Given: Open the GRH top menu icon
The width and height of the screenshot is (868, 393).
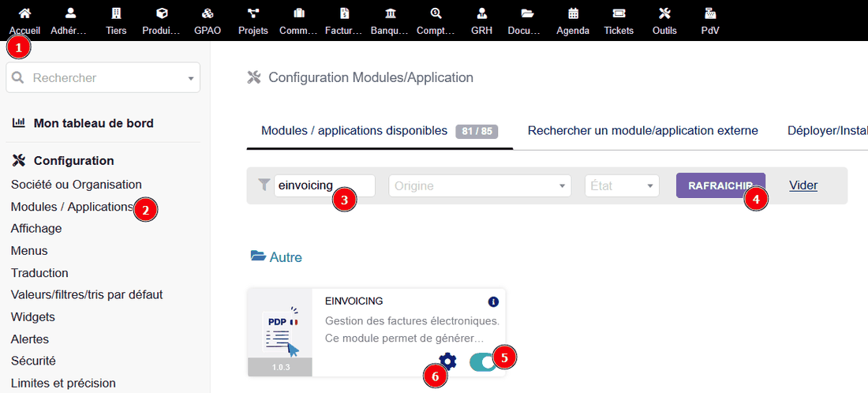Looking at the screenshot, I should tap(481, 13).
